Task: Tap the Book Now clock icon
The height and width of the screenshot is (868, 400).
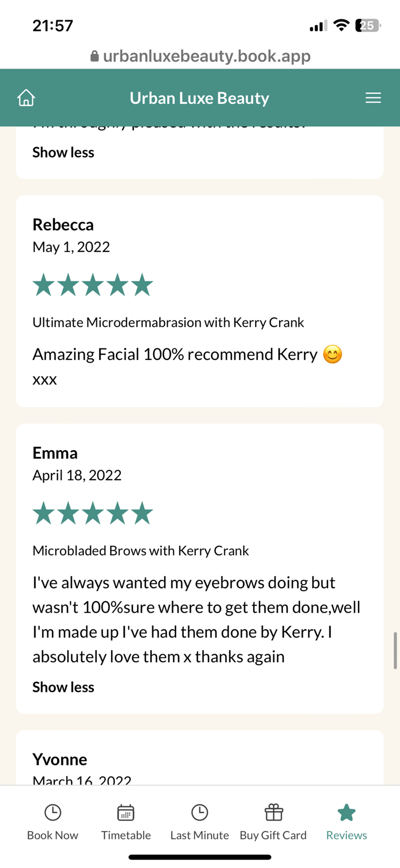Action: [53, 812]
